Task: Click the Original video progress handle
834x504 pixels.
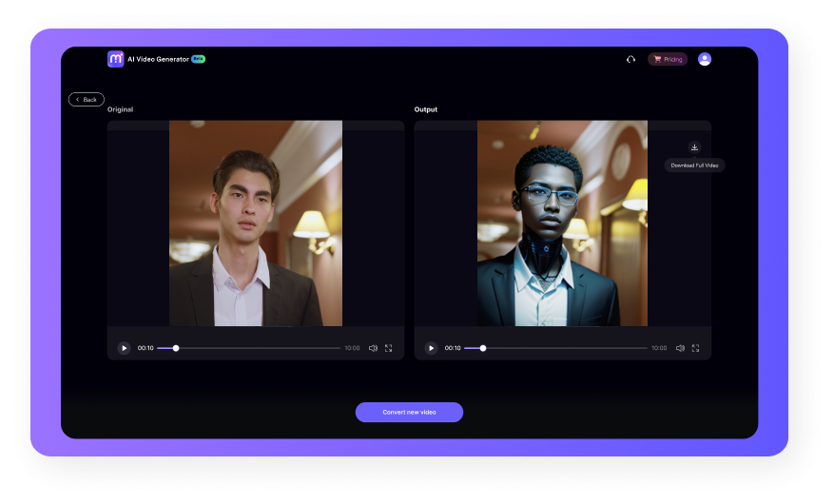Action: [x=176, y=348]
